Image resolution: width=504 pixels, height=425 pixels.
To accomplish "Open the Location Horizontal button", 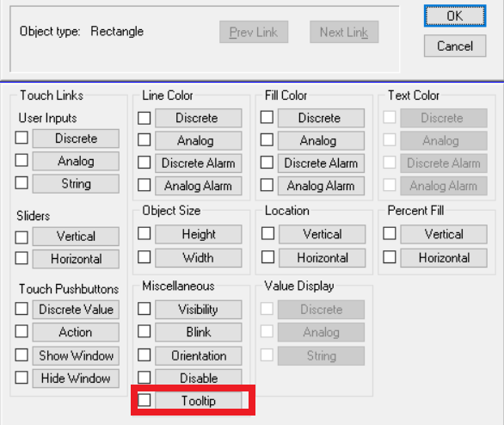I will coord(322,258).
